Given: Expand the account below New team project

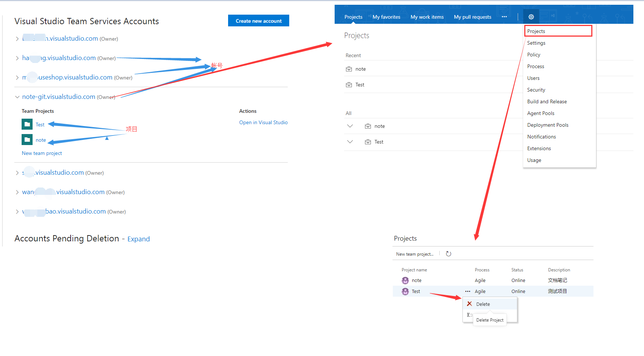Looking at the screenshot, I should [17, 173].
